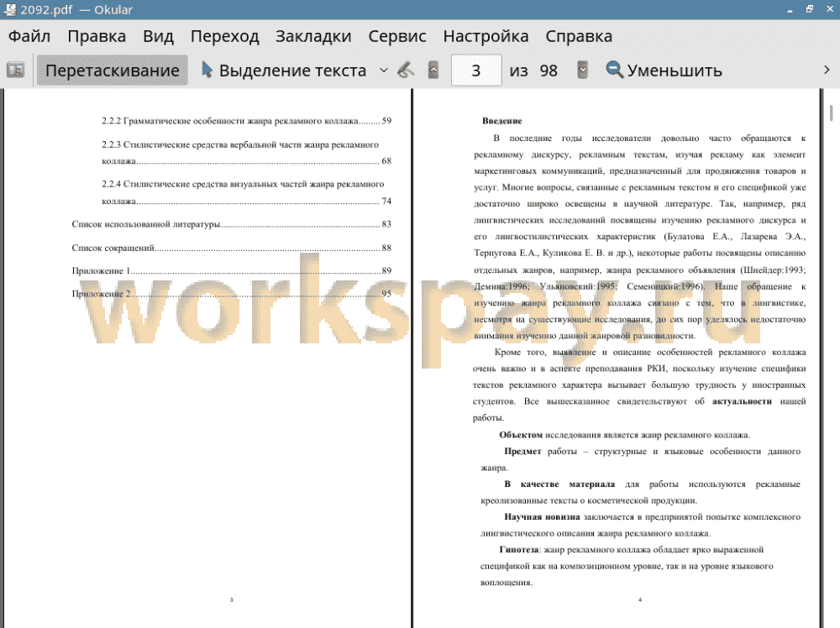Click the page number input field
The width and height of the screenshot is (840, 628).
pos(476,71)
